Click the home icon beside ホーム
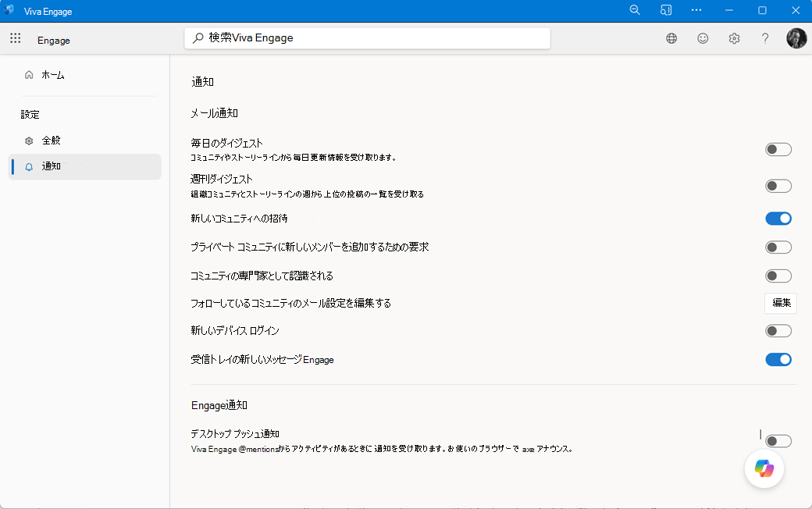812x509 pixels. (x=29, y=75)
